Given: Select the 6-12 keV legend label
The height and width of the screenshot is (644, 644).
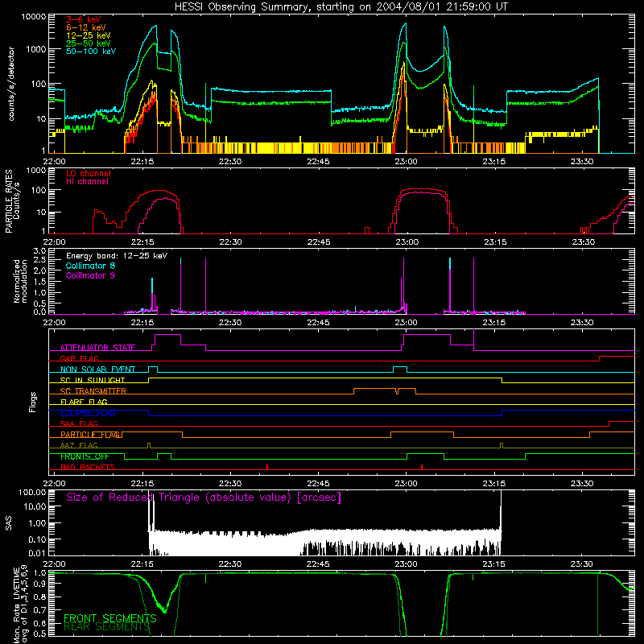Looking at the screenshot, I should click(x=86, y=27).
